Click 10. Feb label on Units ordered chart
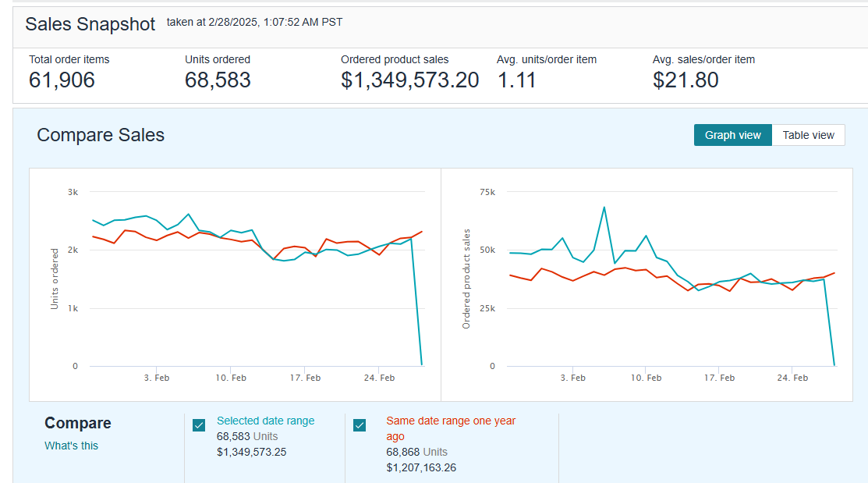Viewport: 868px width, 483px height. (231, 378)
